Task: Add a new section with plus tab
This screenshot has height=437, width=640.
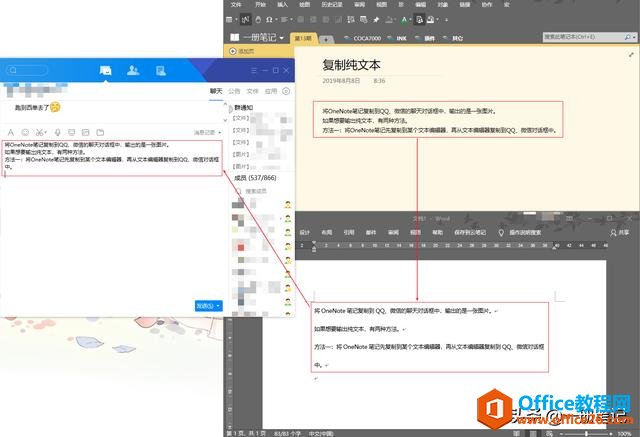Action: (326, 39)
